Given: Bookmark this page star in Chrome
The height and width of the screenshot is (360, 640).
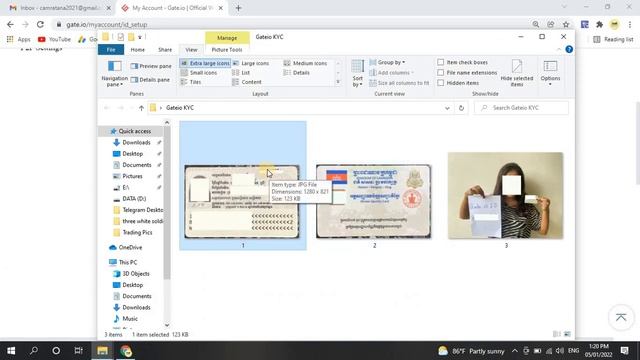Looking at the screenshot, I should pos(566,24).
